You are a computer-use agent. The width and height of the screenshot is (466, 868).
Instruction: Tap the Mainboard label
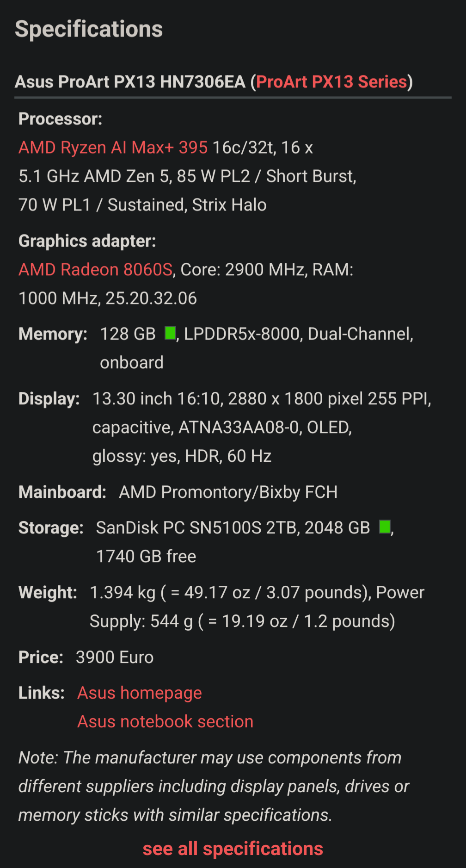click(62, 492)
